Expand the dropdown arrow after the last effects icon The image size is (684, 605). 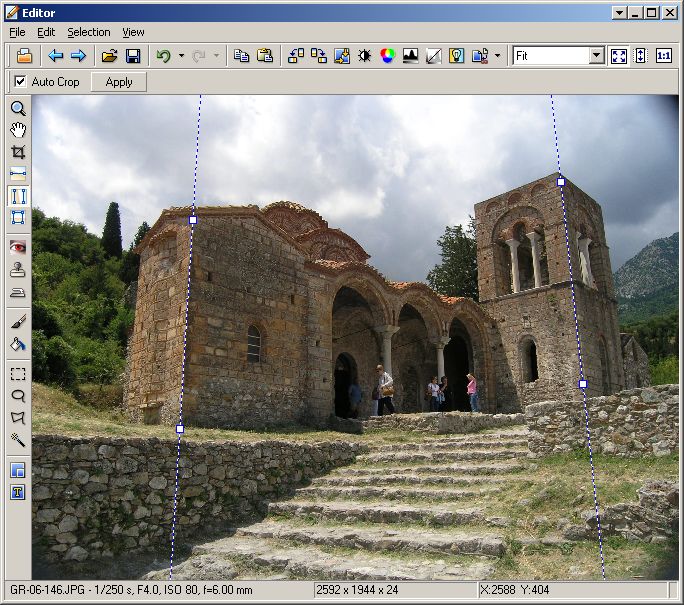pos(497,56)
